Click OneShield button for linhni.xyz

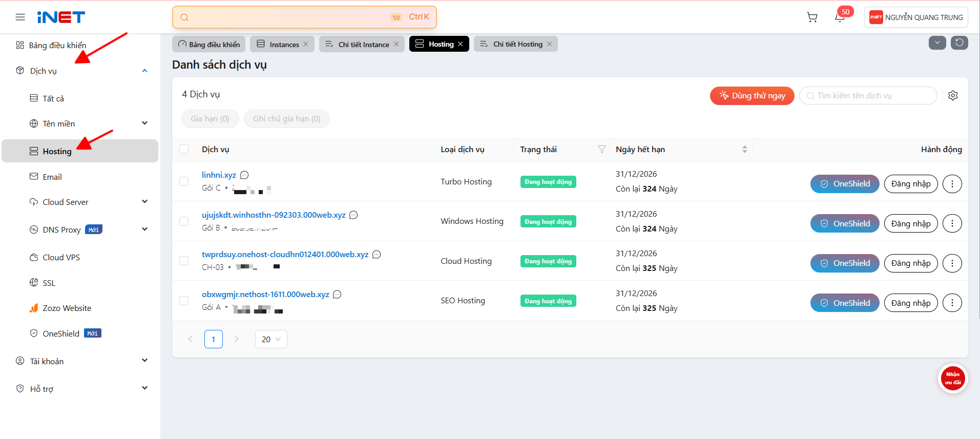tap(845, 184)
